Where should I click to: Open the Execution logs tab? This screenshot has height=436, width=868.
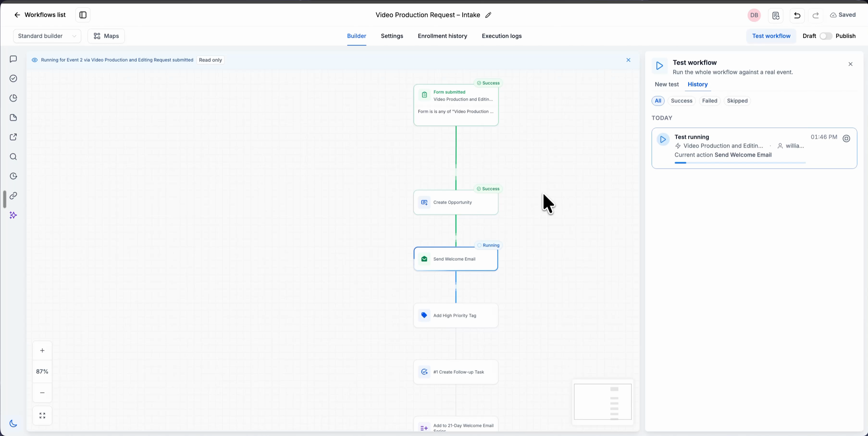coord(502,36)
